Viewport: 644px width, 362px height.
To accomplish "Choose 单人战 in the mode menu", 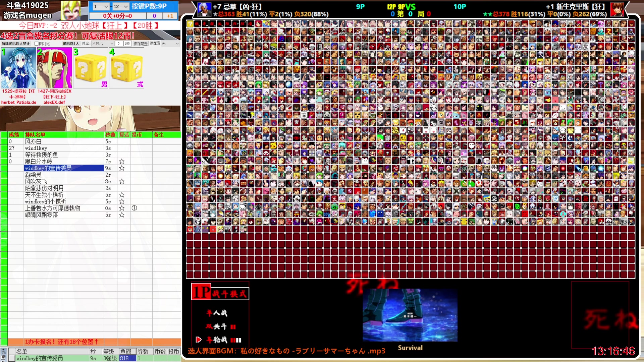I will tap(217, 313).
